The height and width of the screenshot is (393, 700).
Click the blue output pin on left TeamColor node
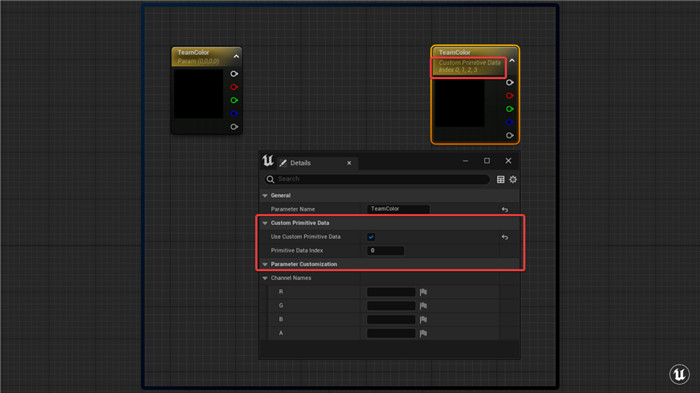tap(234, 113)
